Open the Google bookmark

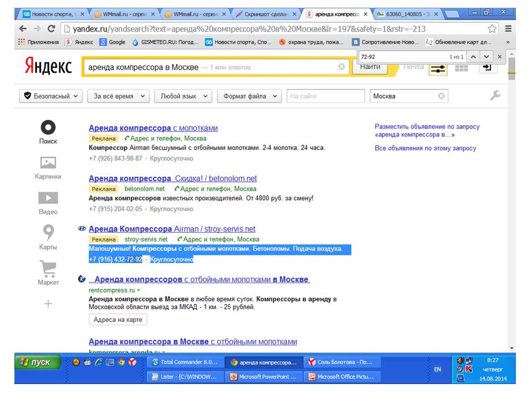coord(112,42)
